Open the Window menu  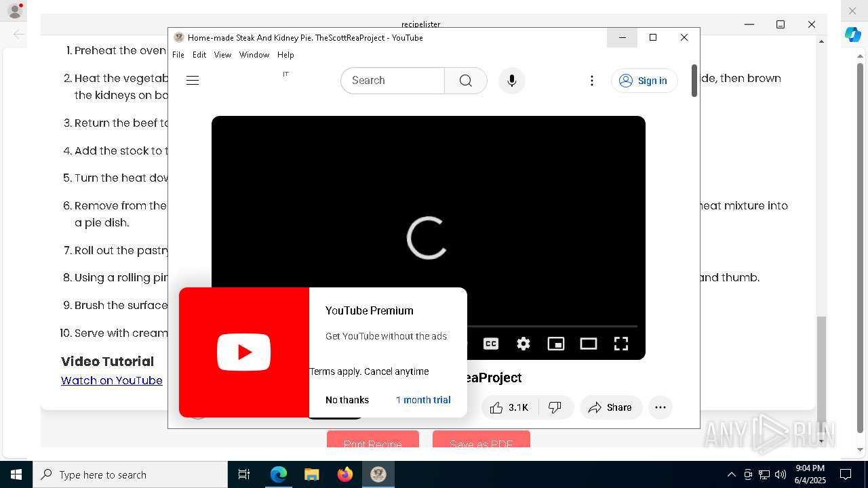254,55
